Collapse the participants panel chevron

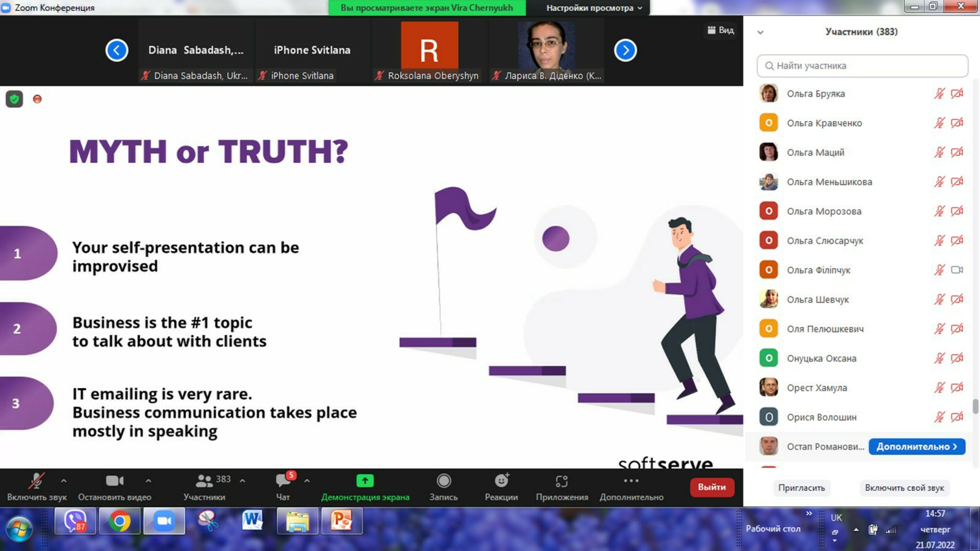coord(760,32)
